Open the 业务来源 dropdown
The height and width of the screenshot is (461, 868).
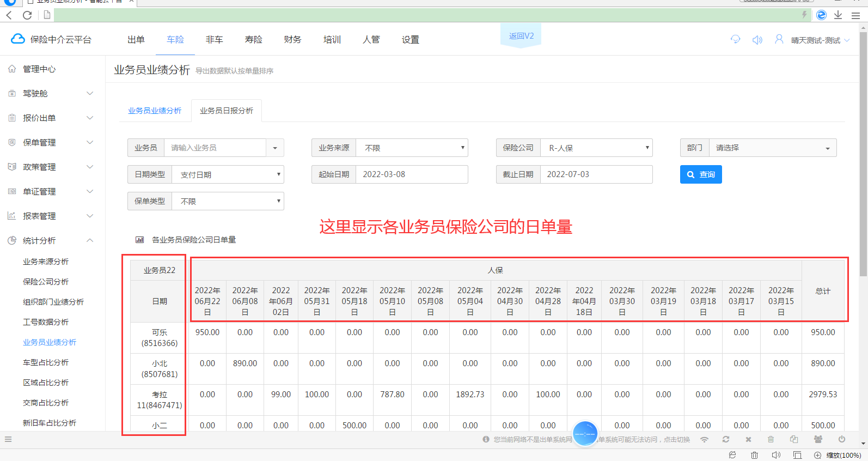tap(412, 148)
